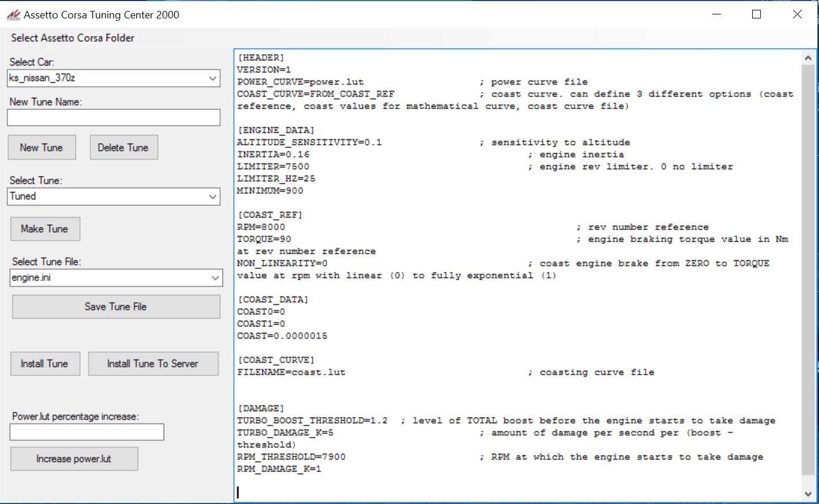Click the Increase power.lut button
Viewport: 819px width, 504px height.
(74, 458)
